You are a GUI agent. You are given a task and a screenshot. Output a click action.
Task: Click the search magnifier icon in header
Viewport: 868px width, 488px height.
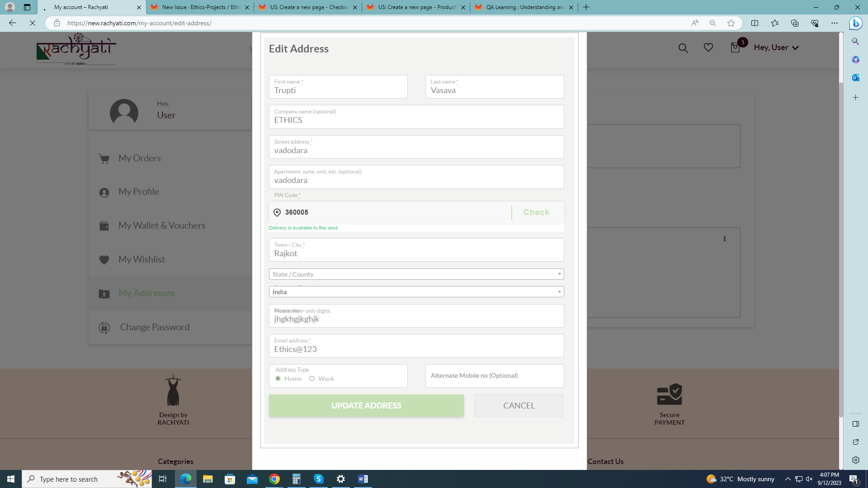coord(683,48)
